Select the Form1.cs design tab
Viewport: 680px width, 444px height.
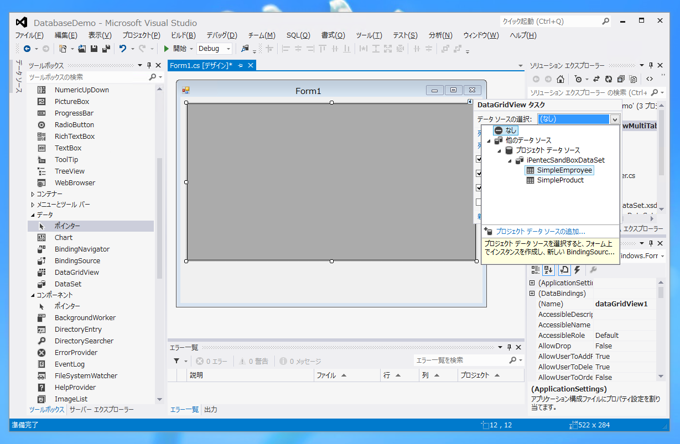201,65
